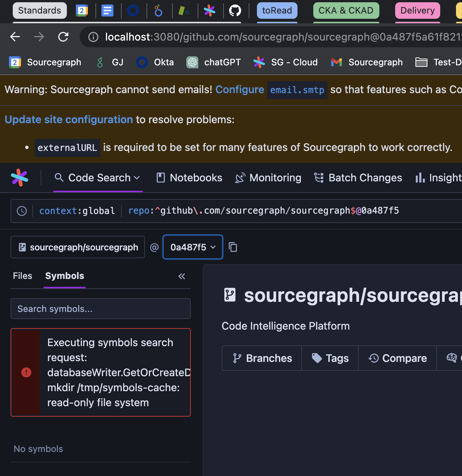Click the Configure link in warning
The width and height of the screenshot is (462, 476).
(240, 90)
